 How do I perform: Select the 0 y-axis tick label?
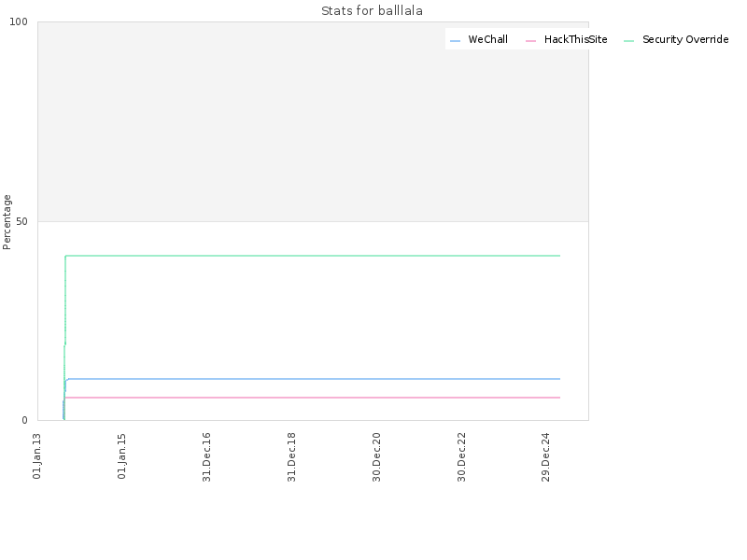point(25,420)
